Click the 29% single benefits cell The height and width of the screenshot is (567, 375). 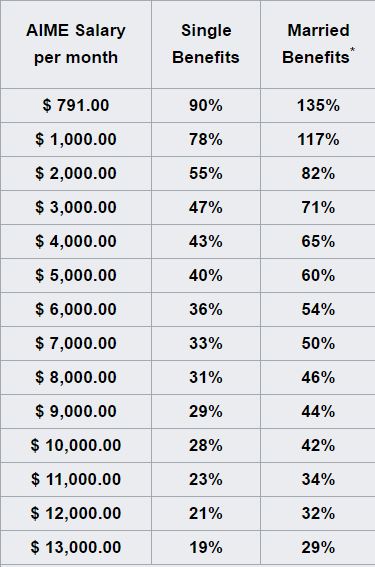(206, 412)
